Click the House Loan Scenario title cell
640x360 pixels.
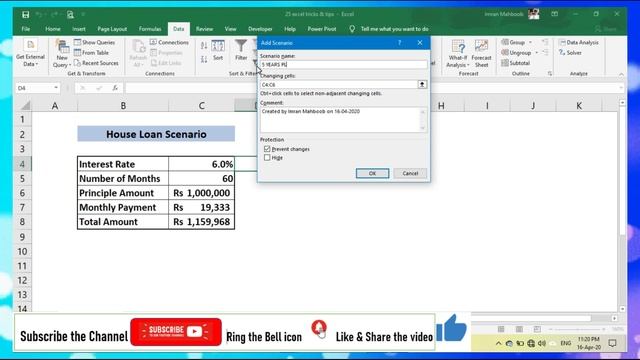(156, 134)
